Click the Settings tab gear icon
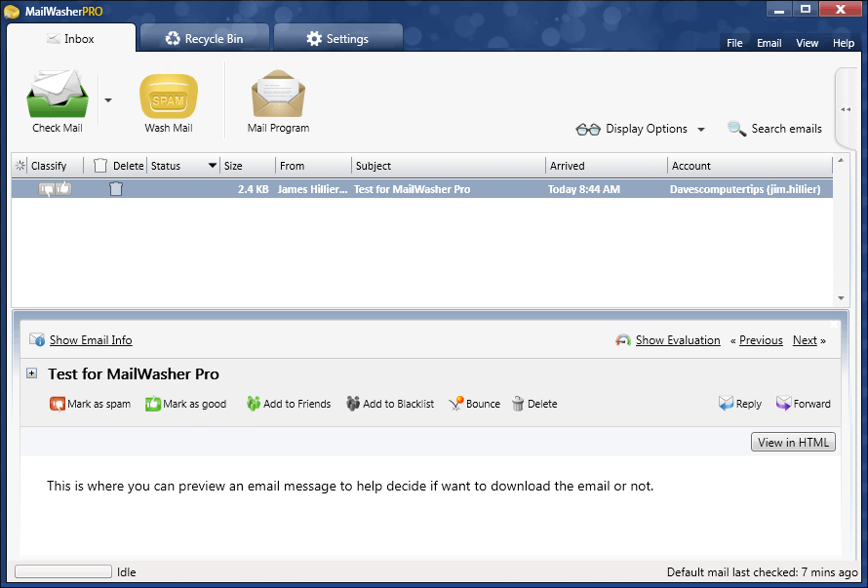The image size is (868, 588). pyautogui.click(x=314, y=38)
